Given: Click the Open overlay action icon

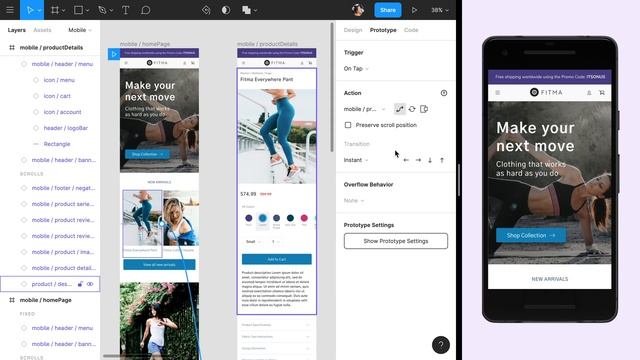Looking at the screenshot, I should coord(424,109).
